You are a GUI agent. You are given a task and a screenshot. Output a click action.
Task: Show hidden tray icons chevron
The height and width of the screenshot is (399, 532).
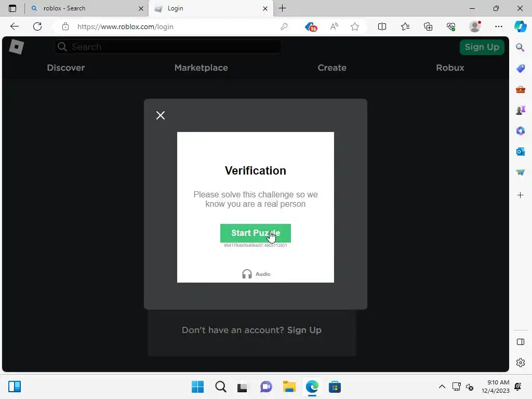point(442,387)
